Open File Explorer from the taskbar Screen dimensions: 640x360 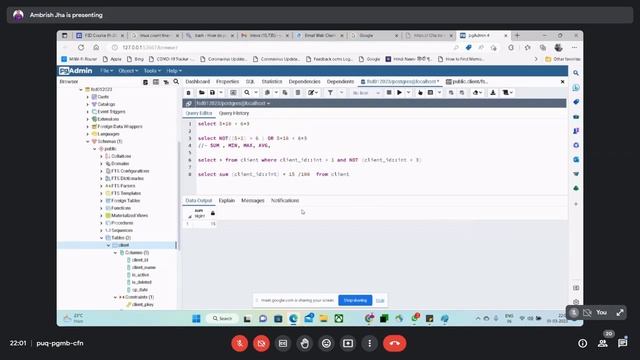point(324,318)
